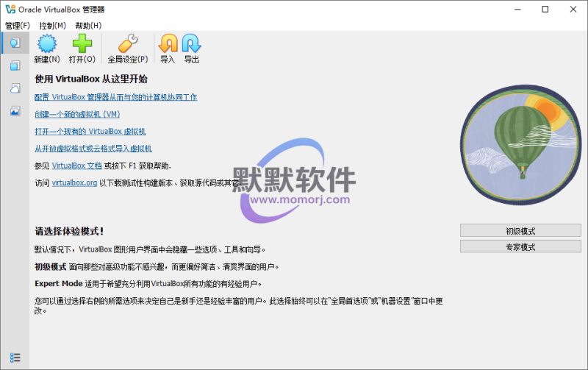Select the Cloud sidebar icon

point(15,88)
